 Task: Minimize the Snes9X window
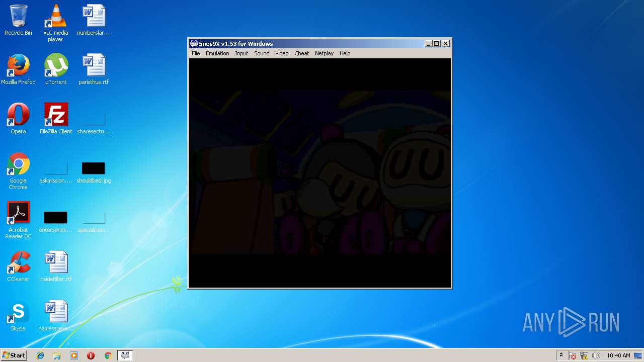click(428, 44)
